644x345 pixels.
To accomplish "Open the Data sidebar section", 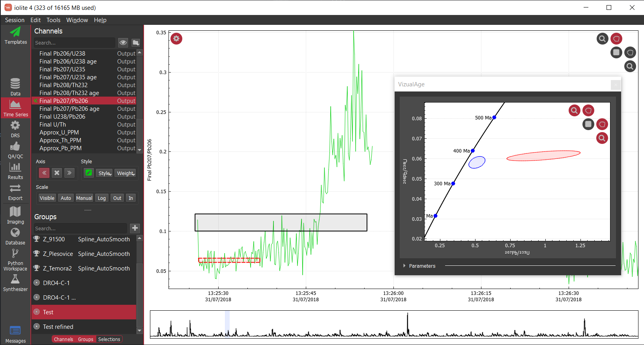I will [15, 87].
